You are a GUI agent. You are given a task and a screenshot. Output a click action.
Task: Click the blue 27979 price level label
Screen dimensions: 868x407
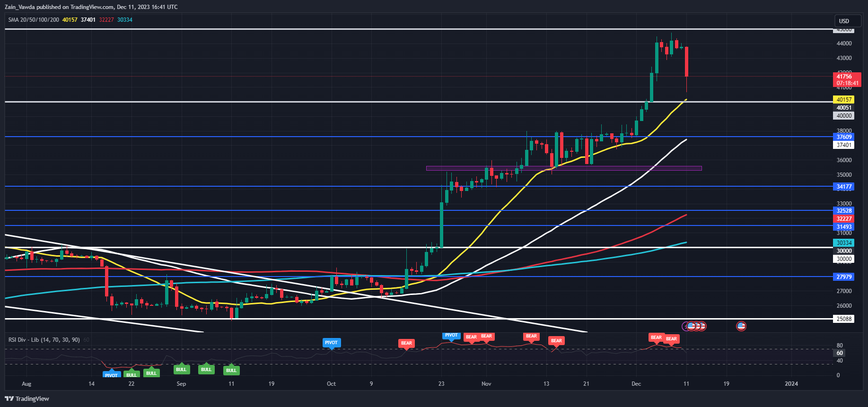(844, 277)
